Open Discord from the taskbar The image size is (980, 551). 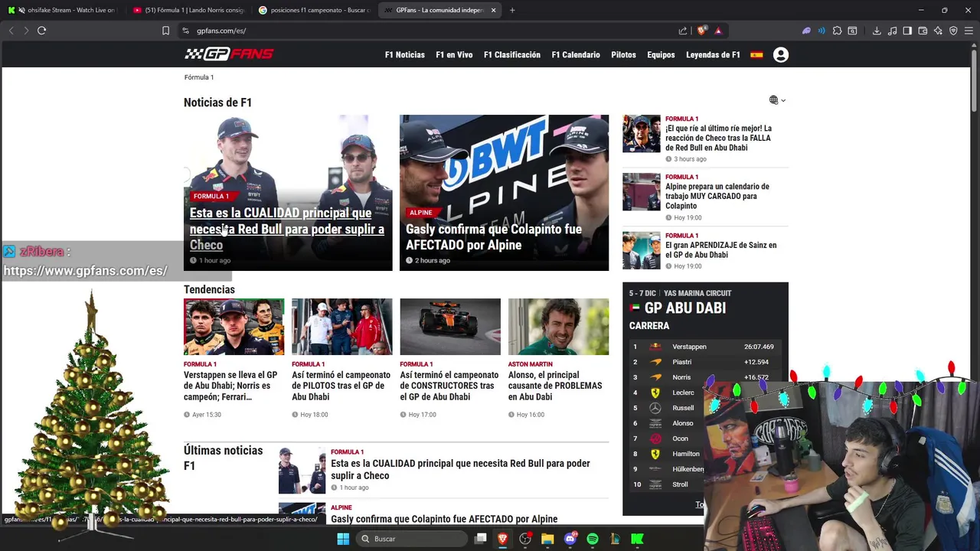click(570, 539)
